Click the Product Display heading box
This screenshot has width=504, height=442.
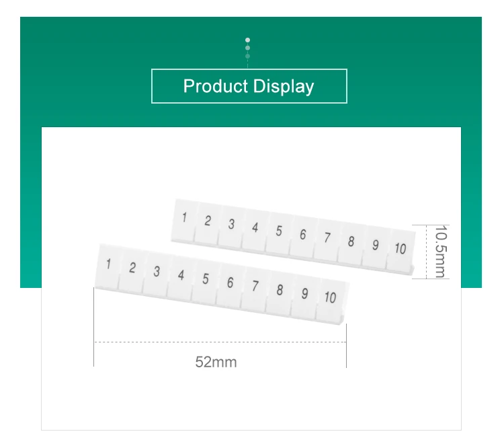pos(249,86)
